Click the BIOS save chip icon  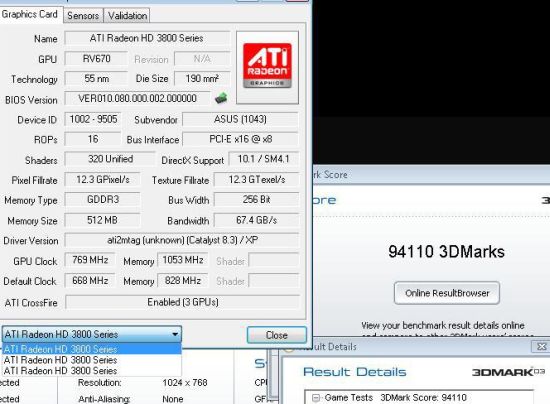[221, 98]
